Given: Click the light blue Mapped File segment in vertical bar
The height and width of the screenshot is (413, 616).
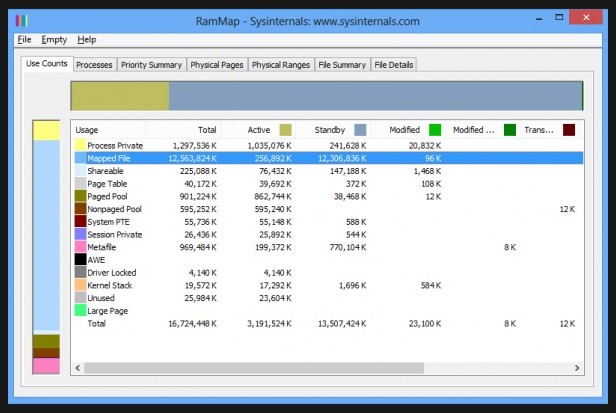Looking at the screenshot, I should click(x=46, y=236).
